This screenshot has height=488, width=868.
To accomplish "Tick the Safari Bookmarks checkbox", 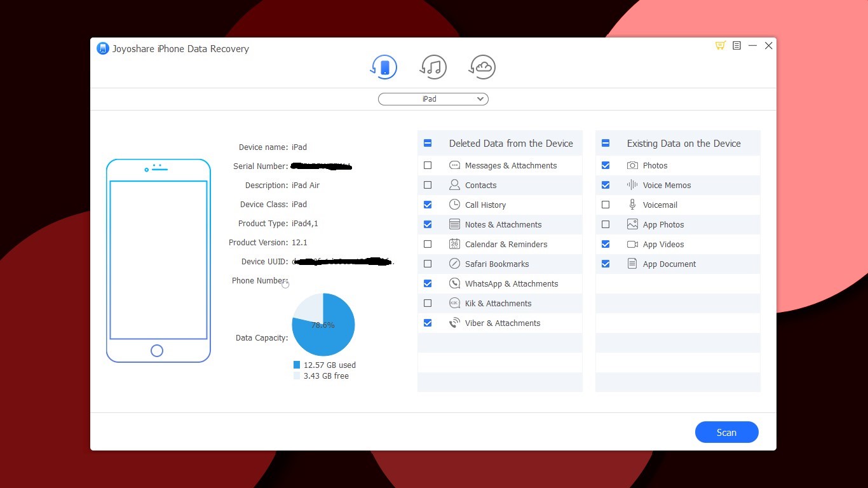I will [x=428, y=264].
